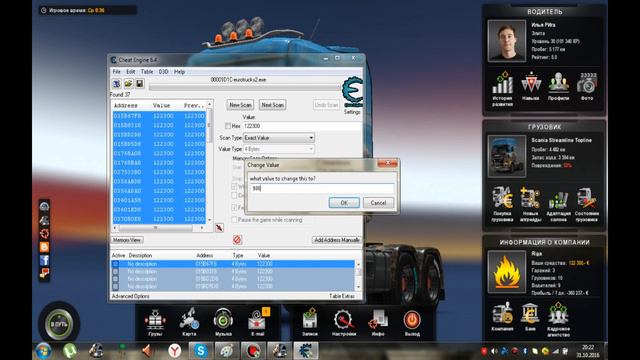Viewport: 640px width, 360px height.
Task: Open the Value Type 4 Bytes dropdown
Action: click(x=279, y=149)
